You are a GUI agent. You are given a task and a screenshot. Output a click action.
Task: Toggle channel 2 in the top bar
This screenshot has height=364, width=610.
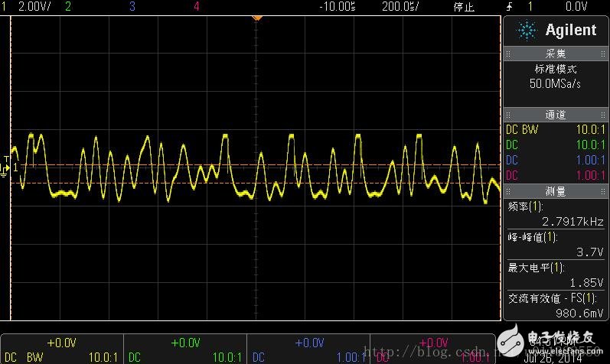[x=68, y=7]
